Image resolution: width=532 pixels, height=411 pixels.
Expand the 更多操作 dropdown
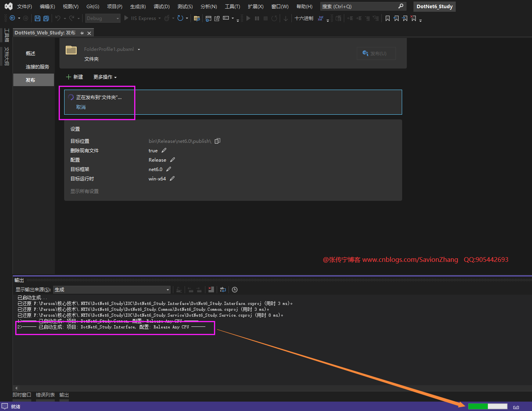tap(105, 77)
